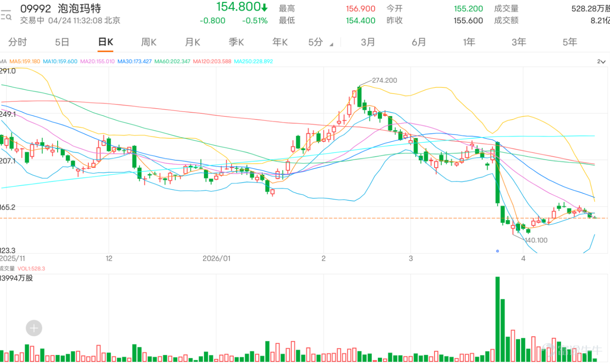Click the MA250 indicator label

[254, 61]
